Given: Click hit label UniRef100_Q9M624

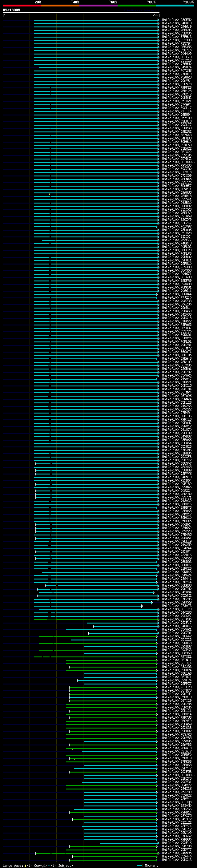Looking at the screenshot, I should [x=177, y=575].
